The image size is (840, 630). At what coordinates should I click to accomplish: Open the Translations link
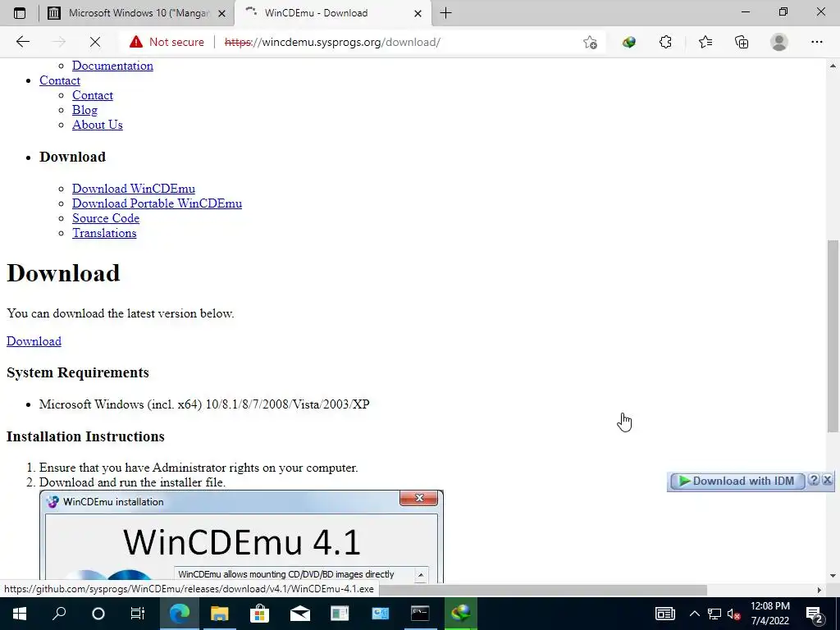point(104,232)
